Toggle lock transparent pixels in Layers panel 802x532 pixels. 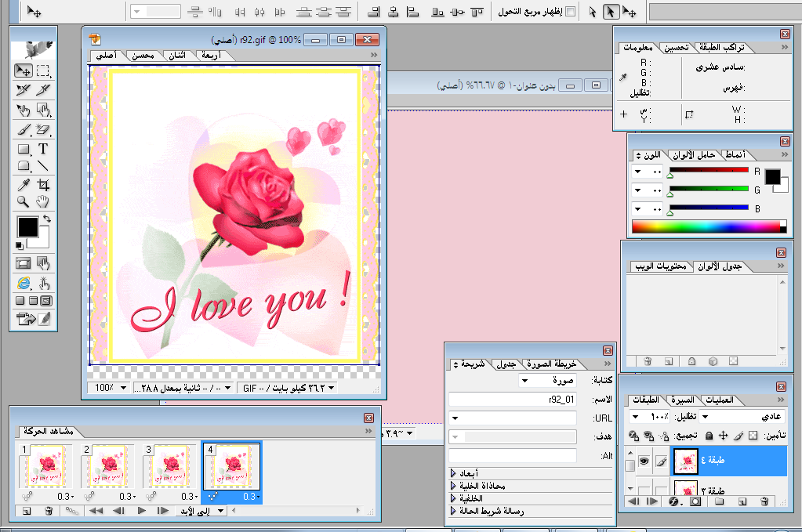click(753, 435)
